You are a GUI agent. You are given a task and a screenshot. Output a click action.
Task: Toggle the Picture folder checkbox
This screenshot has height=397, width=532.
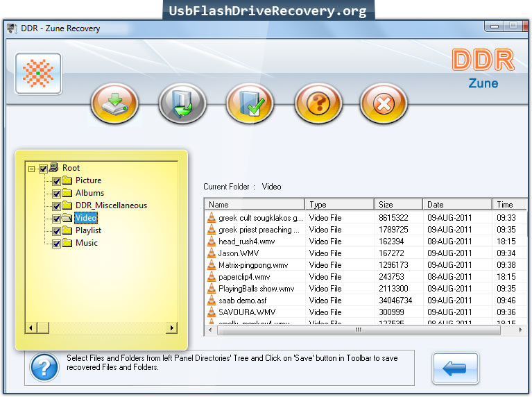point(56,181)
